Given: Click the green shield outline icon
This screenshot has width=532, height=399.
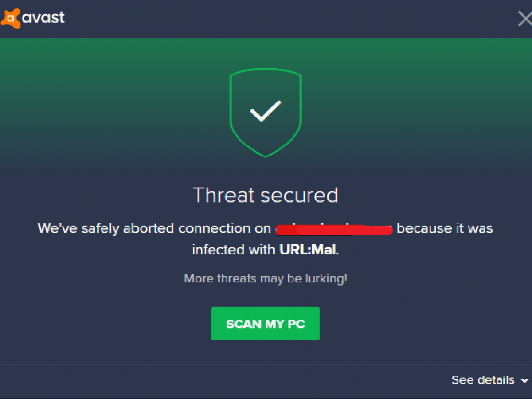Looking at the screenshot, I should point(266,113).
